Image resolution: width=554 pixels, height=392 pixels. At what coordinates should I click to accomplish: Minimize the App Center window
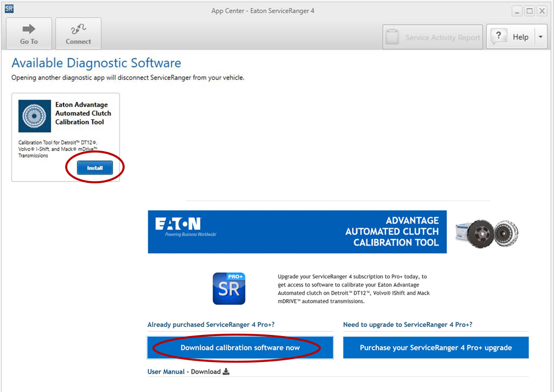pos(517,11)
